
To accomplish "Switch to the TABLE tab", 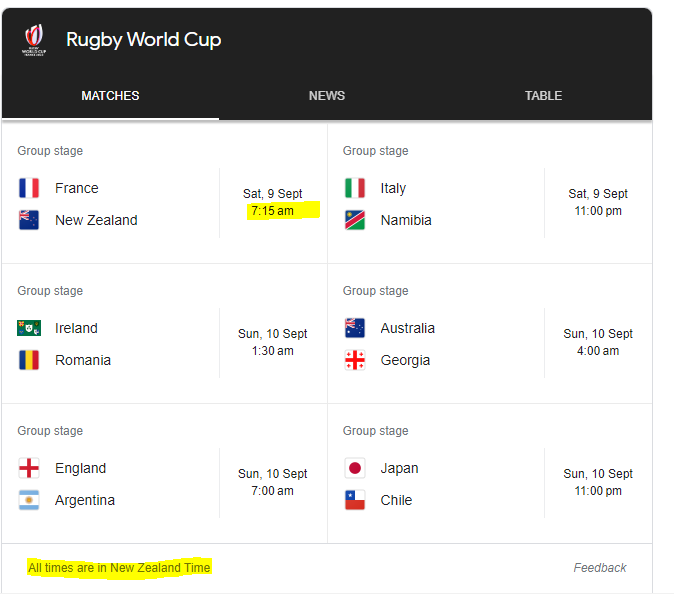I will [x=543, y=95].
